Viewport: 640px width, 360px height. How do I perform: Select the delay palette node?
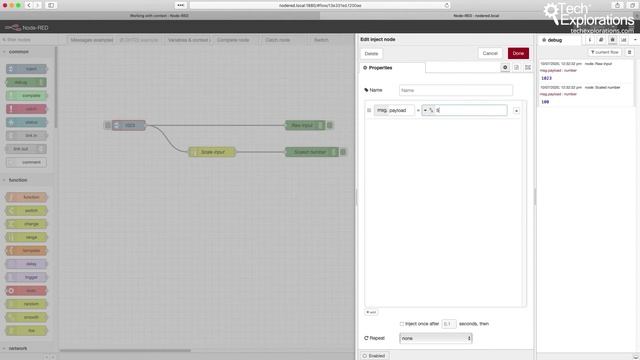(x=27, y=264)
